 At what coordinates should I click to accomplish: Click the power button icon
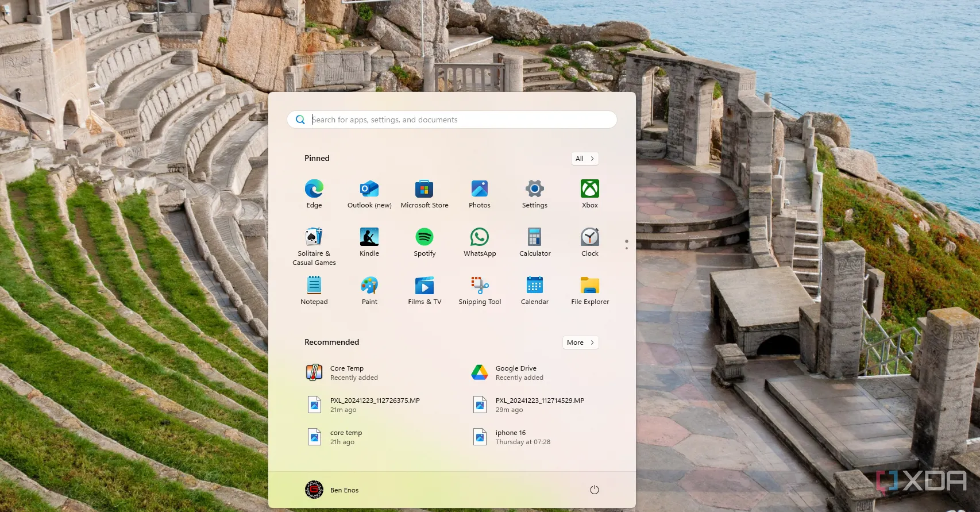coord(595,490)
